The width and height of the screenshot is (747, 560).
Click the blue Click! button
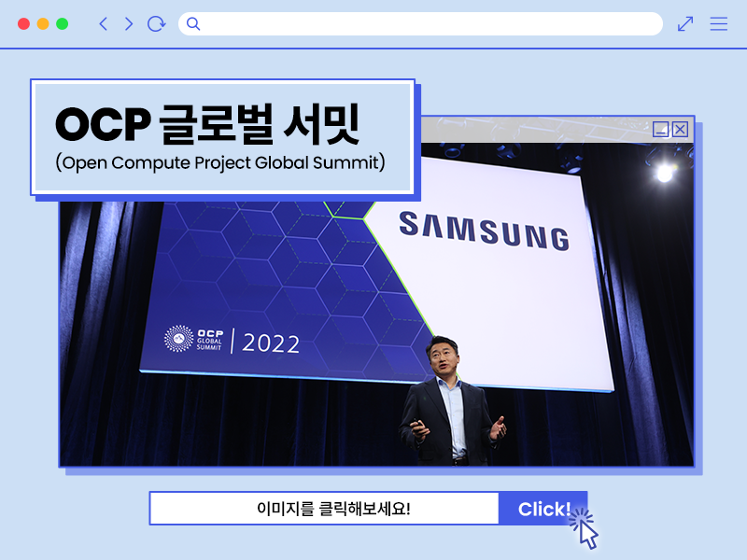pyautogui.click(x=543, y=509)
